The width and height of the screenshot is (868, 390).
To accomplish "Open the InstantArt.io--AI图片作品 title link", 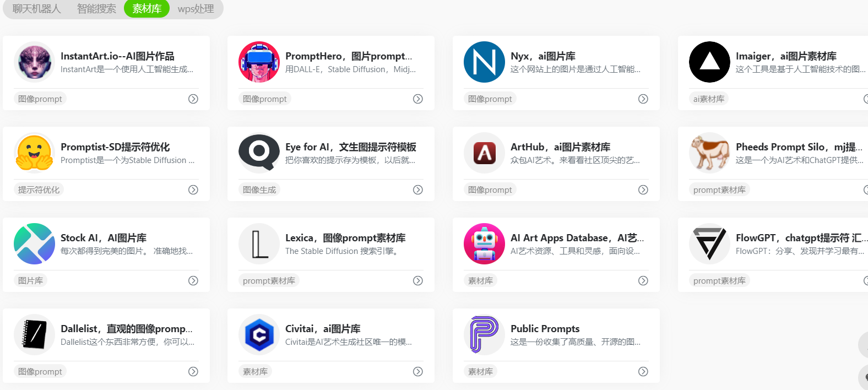I will click(117, 56).
